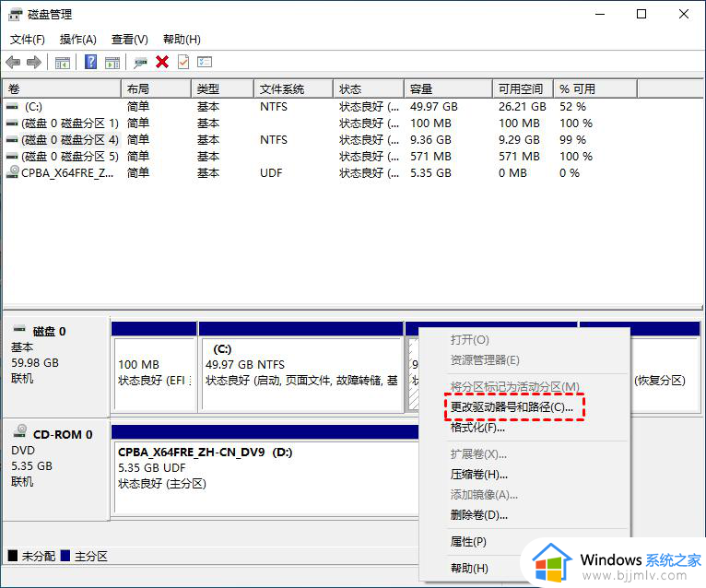706x588 pixels.
Task: Sort by 可用空间 column header
Action: click(523, 88)
